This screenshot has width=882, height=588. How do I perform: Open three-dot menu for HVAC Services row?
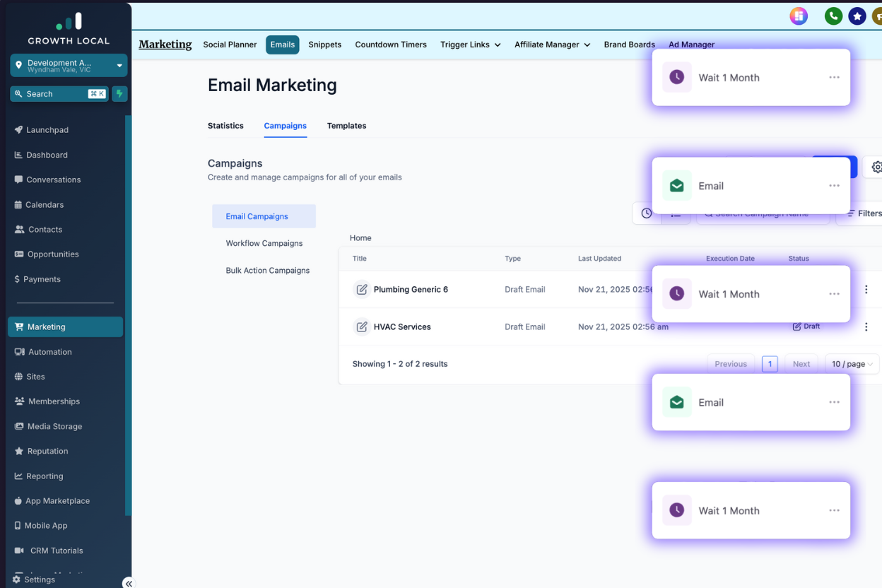tap(866, 327)
